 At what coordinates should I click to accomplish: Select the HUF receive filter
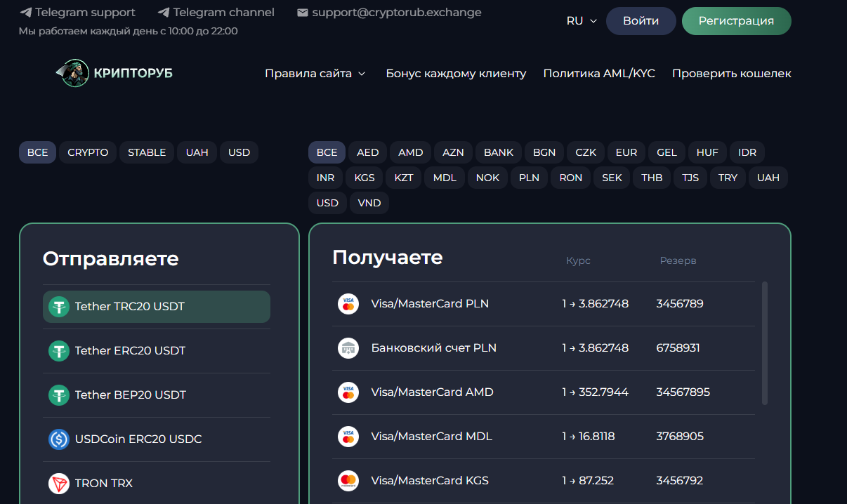(708, 152)
